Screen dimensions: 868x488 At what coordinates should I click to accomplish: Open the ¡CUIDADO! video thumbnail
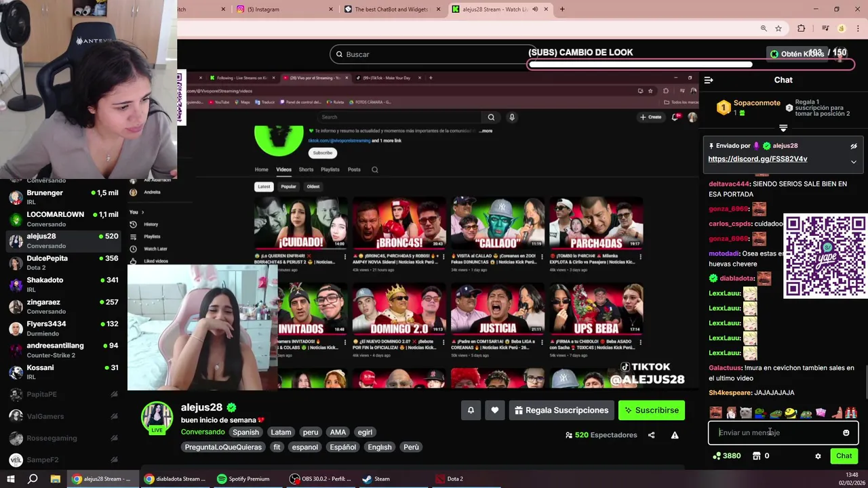pyautogui.click(x=300, y=223)
